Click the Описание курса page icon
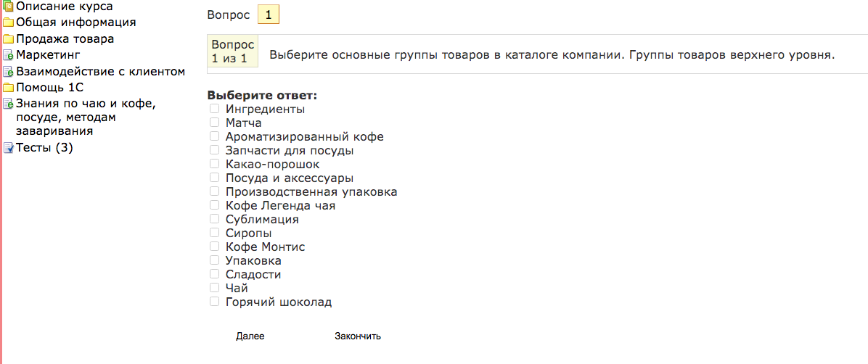Image resolution: width=868 pixels, height=364 pixels. click(x=8, y=7)
